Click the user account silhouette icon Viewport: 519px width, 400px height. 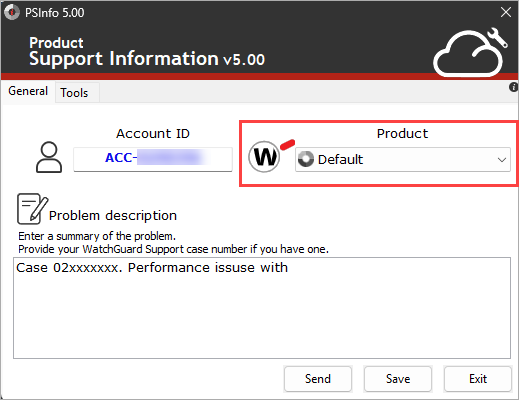tap(49, 157)
